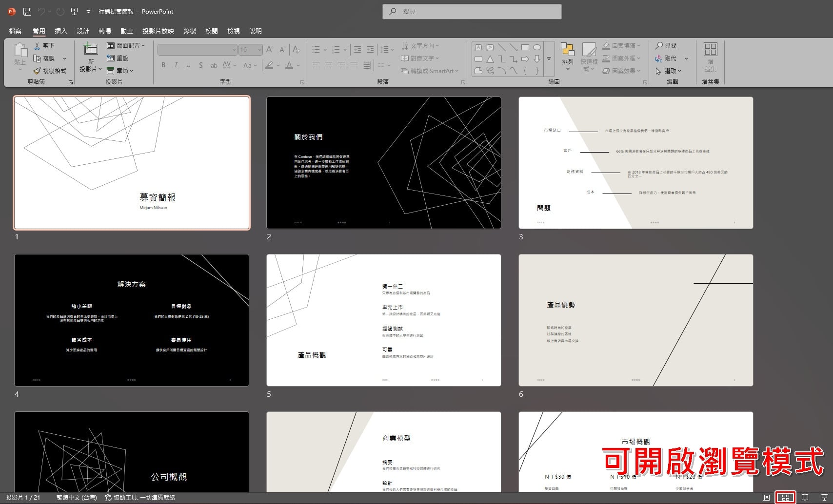The height and width of the screenshot is (504, 833).
Task: Click the font color button
Action: [x=289, y=65]
